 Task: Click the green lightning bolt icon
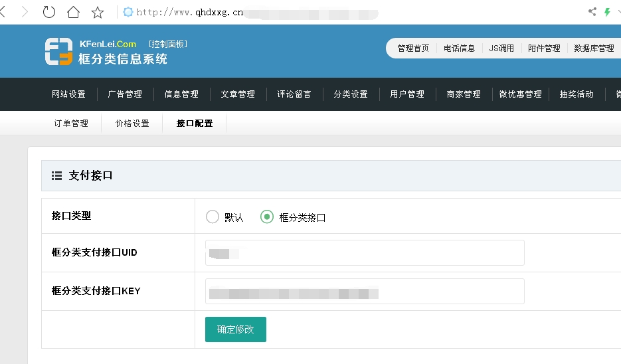click(x=607, y=12)
